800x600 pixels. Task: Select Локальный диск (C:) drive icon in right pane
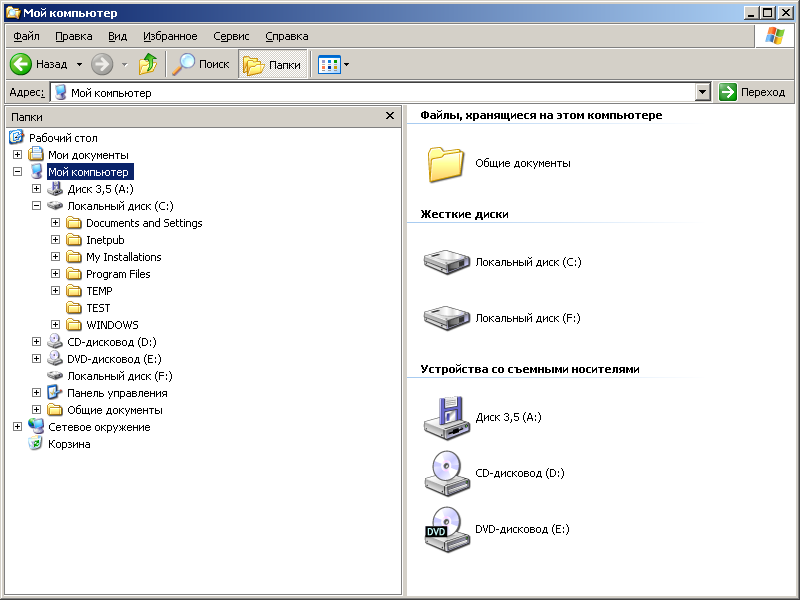click(x=446, y=262)
